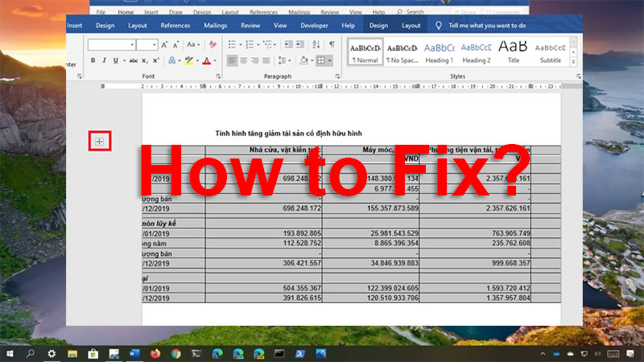Click the Borders icon
The image size is (644, 362).
[x=321, y=60]
